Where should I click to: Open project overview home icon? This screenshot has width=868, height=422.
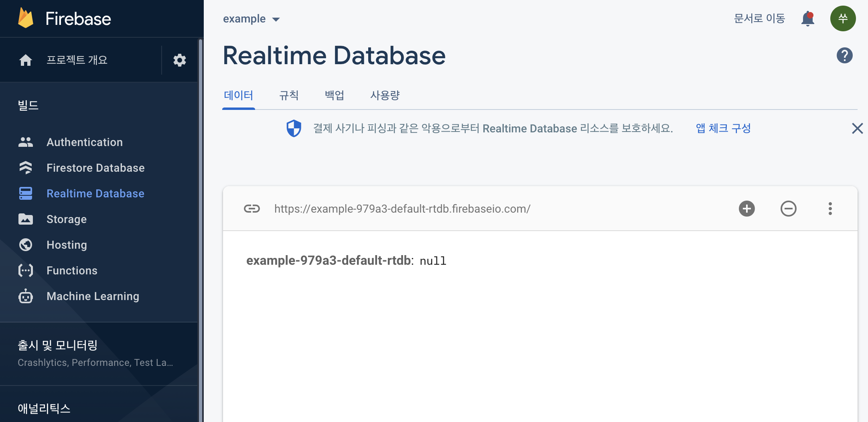(x=26, y=60)
